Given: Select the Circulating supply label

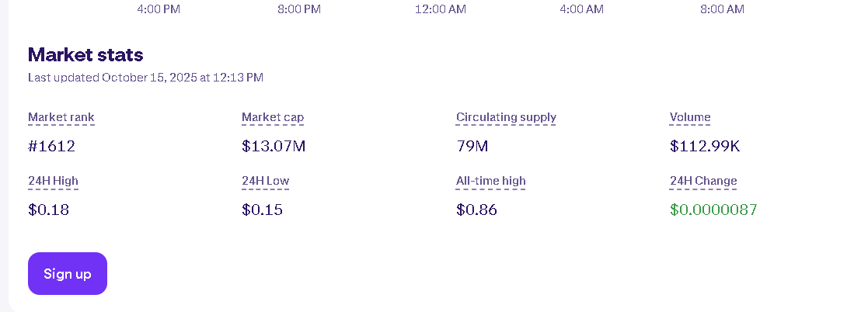Looking at the screenshot, I should (x=506, y=118).
